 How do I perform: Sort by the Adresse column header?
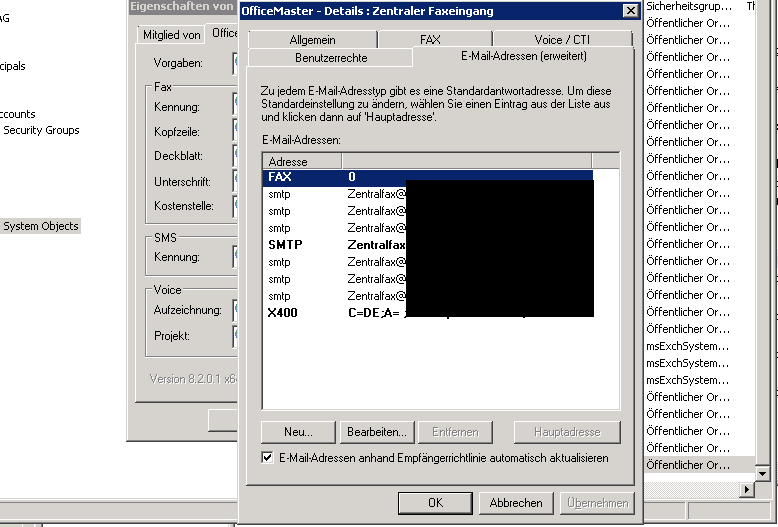tap(301, 161)
